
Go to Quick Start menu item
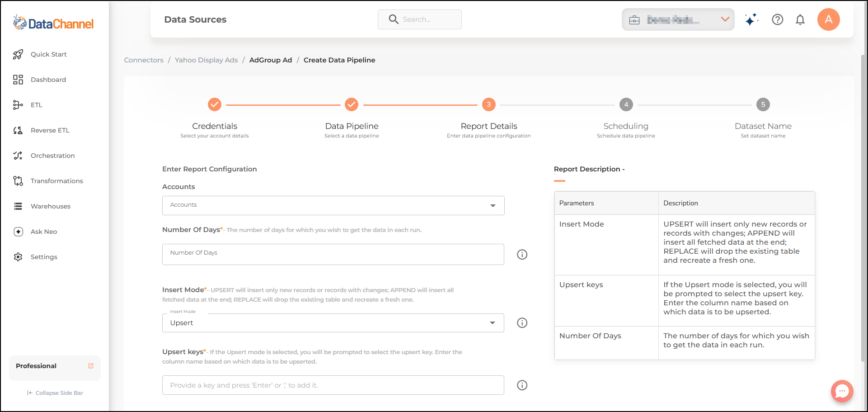coord(49,55)
